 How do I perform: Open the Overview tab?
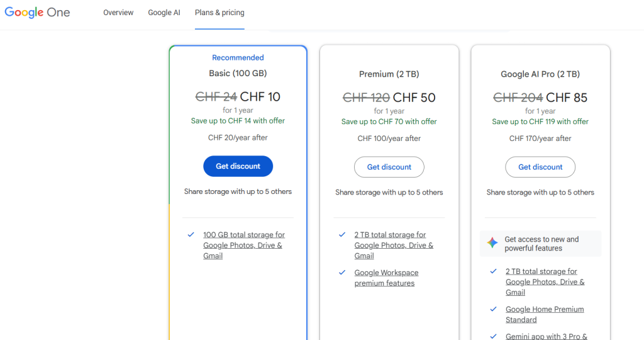(x=118, y=13)
